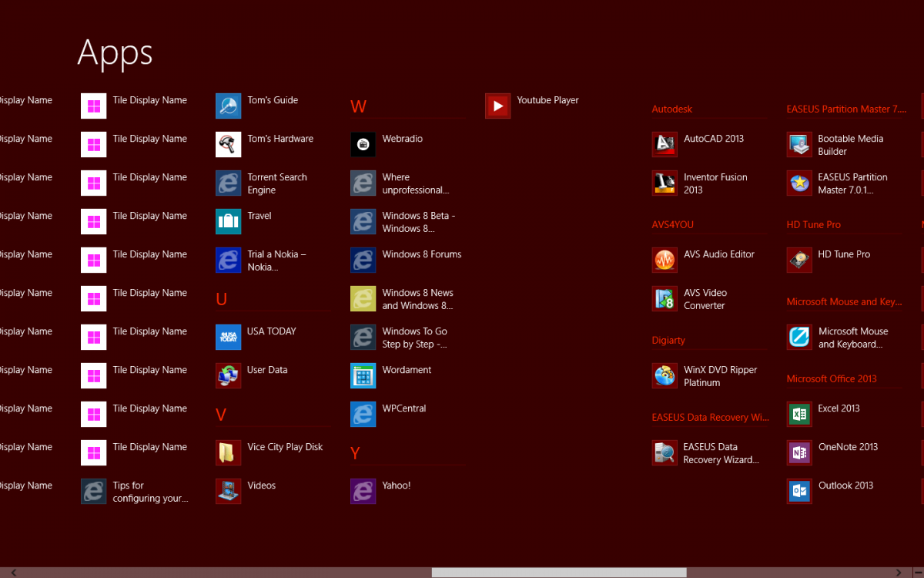924x578 pixels.
Task: Click the horizontal scrollbar thumb
Action: 558,573
